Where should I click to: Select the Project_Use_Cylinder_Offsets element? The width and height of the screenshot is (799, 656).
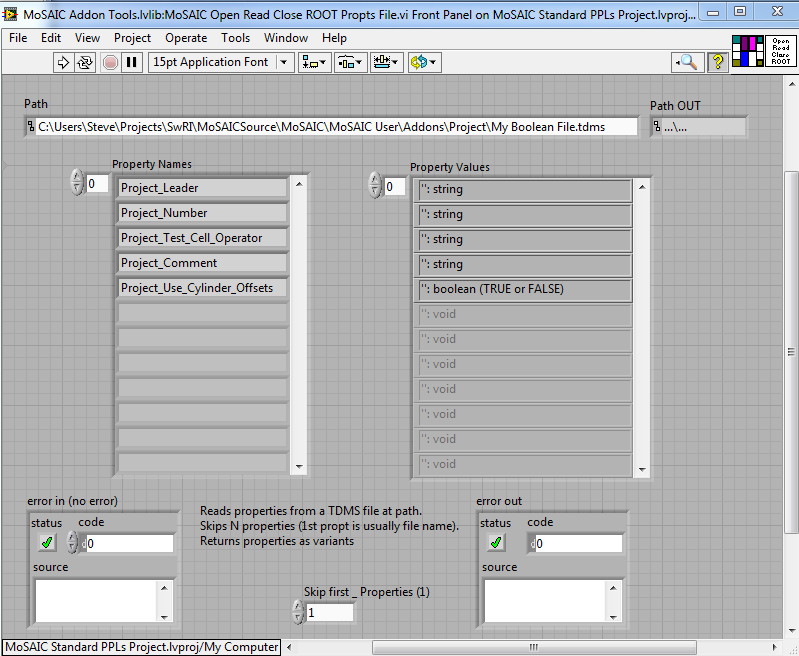[x=202, y=288]
